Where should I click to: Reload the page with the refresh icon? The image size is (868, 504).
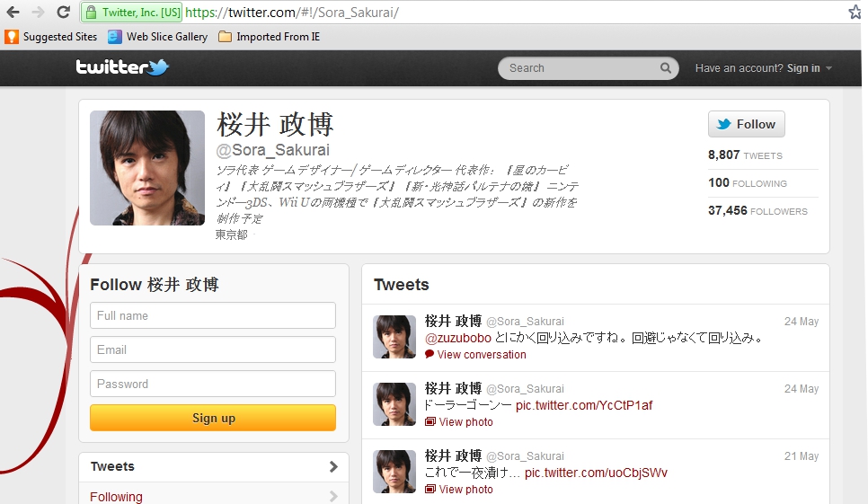tap(63, 13)
